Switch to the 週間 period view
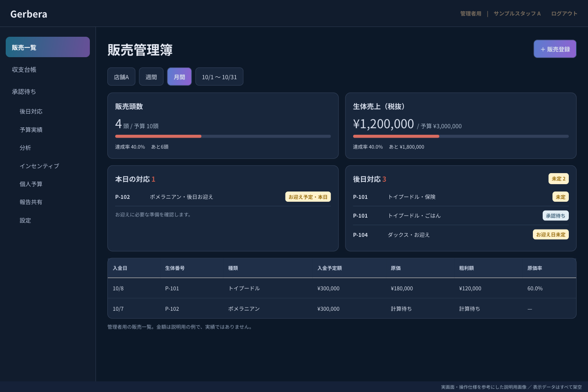 tap(151, 77)
